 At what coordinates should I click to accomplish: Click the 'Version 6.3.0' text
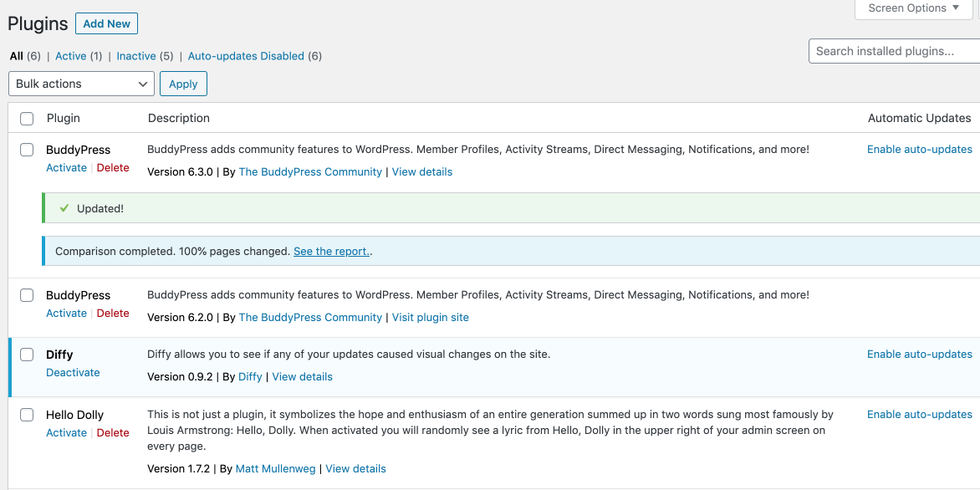pyautogui.click(x=180, y=172)
